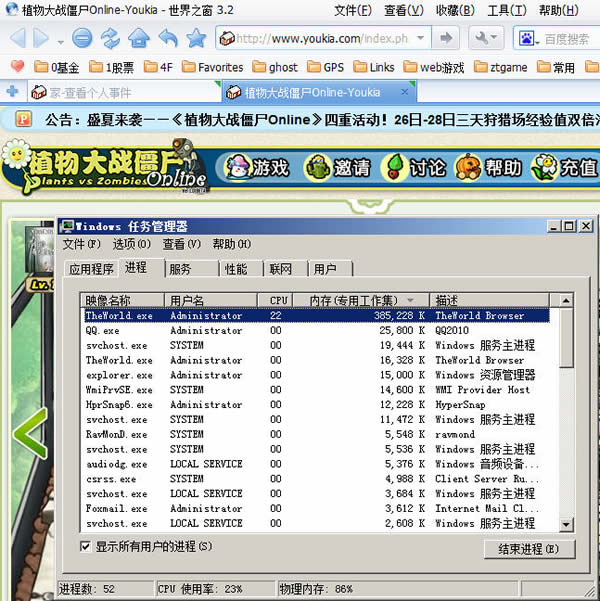Switch to Task Manager 用户 tab
The height and width of the screenshot is (601, 600).
click(x=330, y=269)
